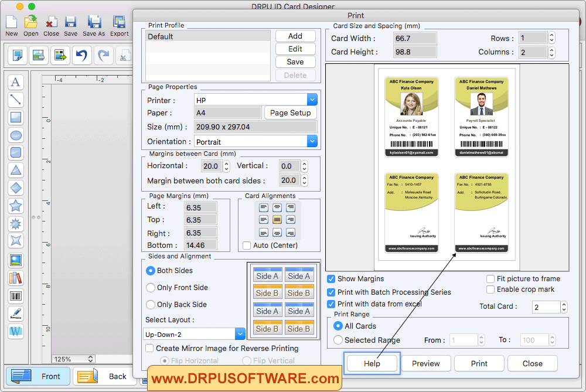
Task: Select the Barcode tool
Action: [16, 296]
